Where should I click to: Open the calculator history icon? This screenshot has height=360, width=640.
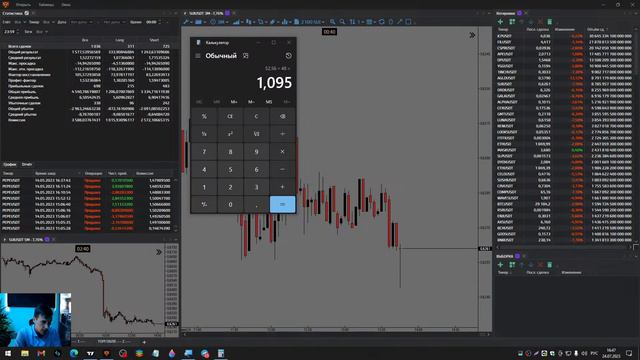[x=289, y=56]
